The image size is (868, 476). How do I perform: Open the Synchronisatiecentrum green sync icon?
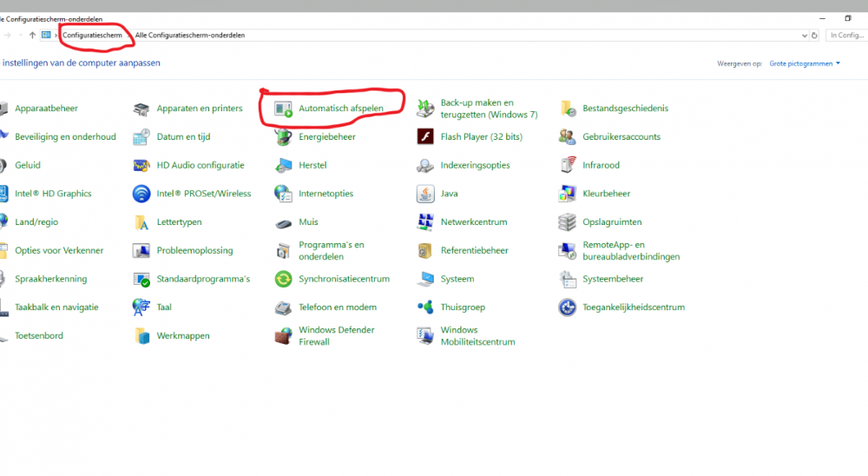(284, 279)
